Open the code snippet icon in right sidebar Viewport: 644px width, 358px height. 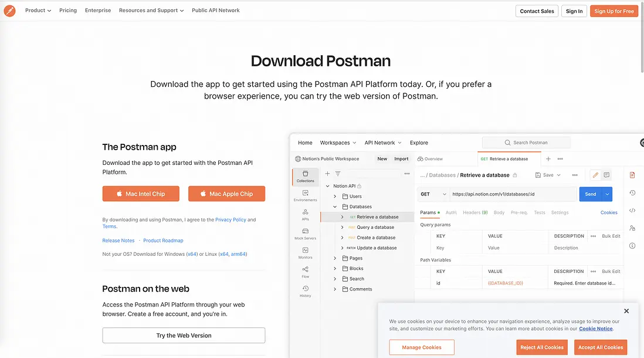tap(632, 211)
